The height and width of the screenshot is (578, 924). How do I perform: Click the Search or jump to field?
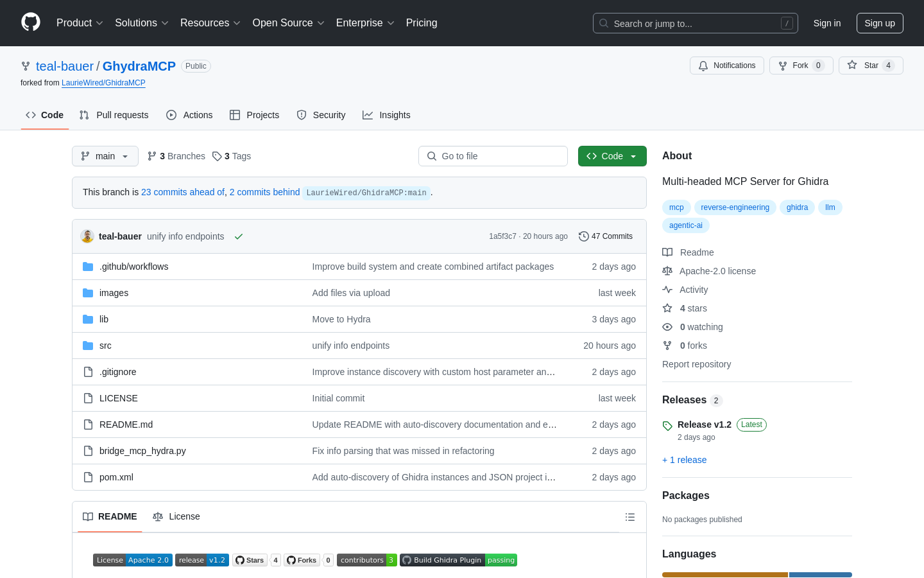tap(696, 23)
